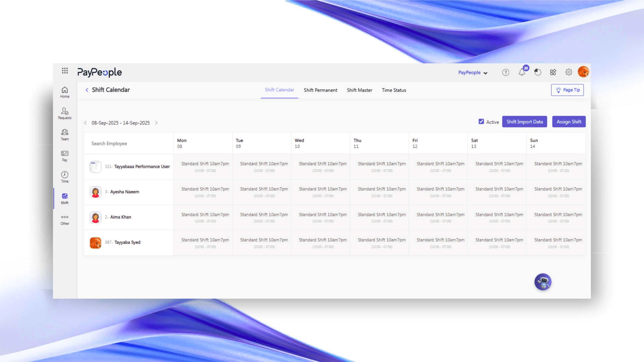Viewport: 644px width, 362px height.
Task: Click the Shift Import Data button
Action: tap(525, 122)
